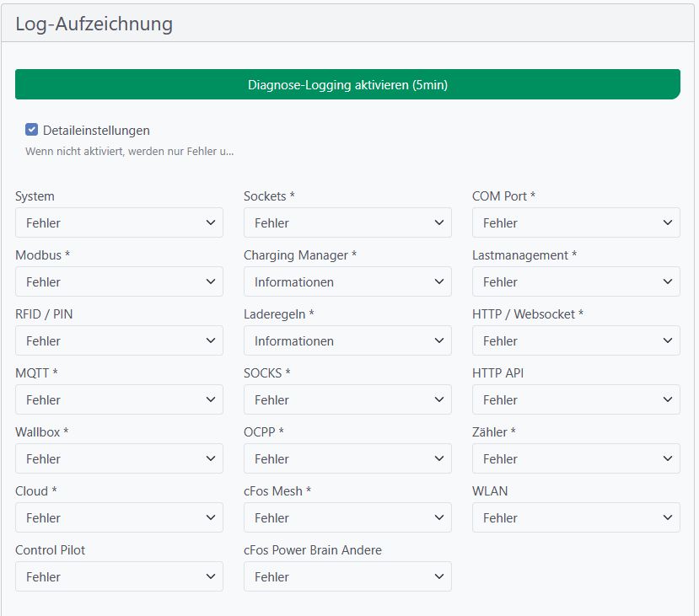Image resolution: width=699 pixels, height=616 pixels.
Task: Expand the cFos Mesh dropdown
Action: 347,518
